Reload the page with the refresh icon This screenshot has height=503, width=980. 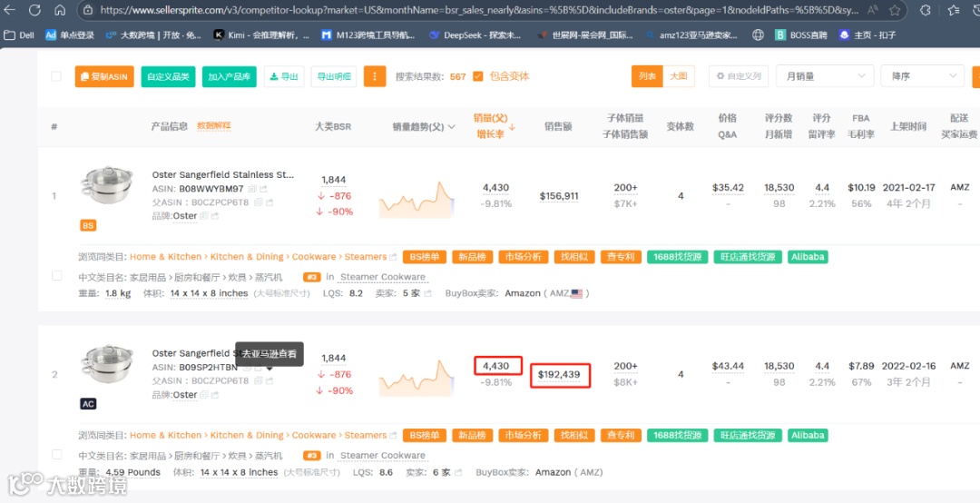point(35,10)
